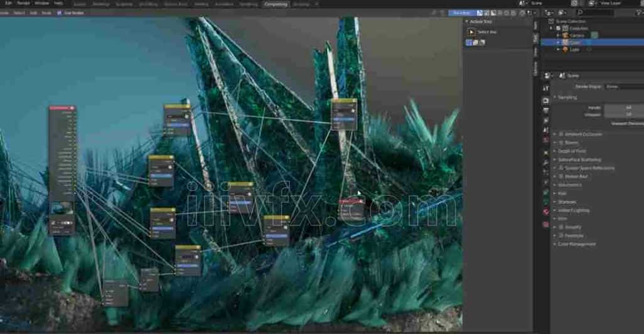The height and width of the screenshot is (334, 644).
Task: Collapse the Sampling panel
Action: [x=567, y=98]
